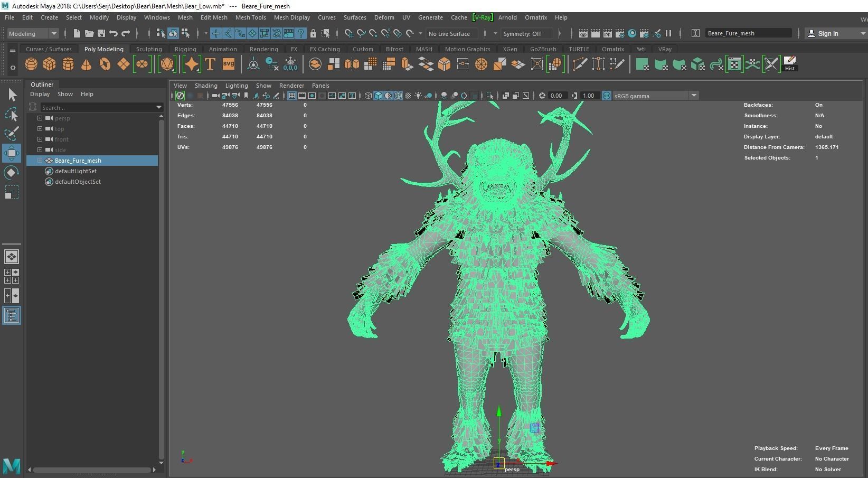The image size is (868, 478).
Task: Expand the top camera node in Outliner
Action: click(40, 129)
